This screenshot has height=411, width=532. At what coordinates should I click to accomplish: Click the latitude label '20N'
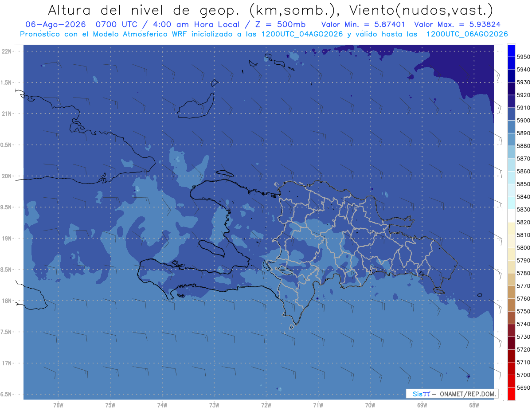click(x=8, y=176)
